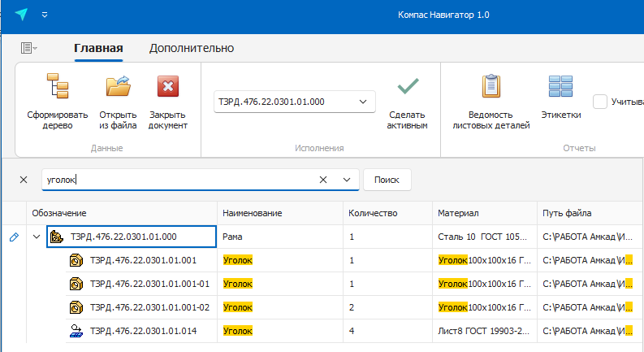Collapse the ТЗРД.476.22.0301.01.000 tree node
Screen dimensions: 644x352
coord(36,237)
